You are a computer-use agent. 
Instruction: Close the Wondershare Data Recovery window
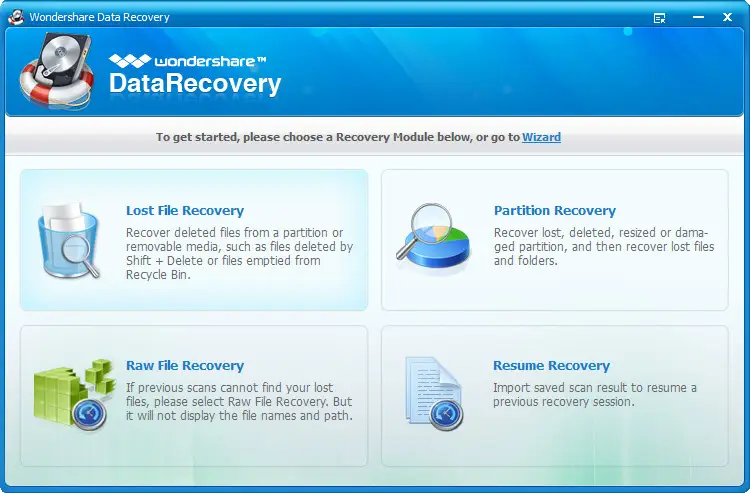[x=727, y=17]
